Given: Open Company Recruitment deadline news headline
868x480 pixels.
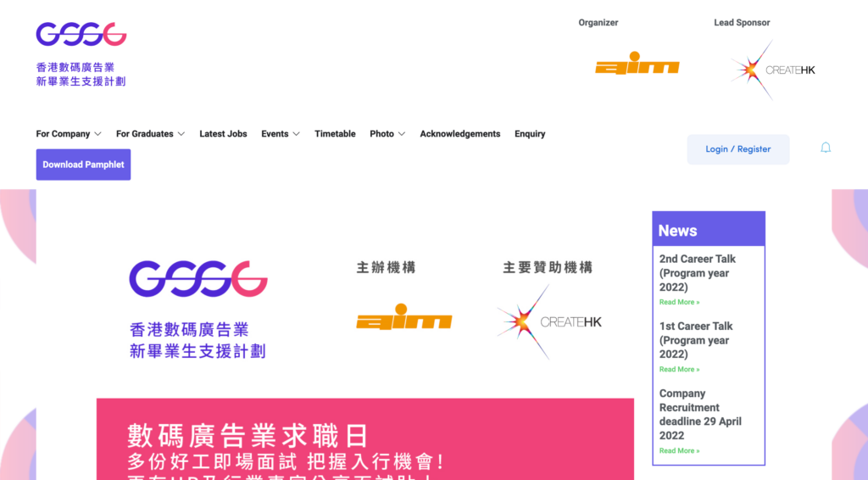Looking at the screenshot, I should (x=700, y=414).
